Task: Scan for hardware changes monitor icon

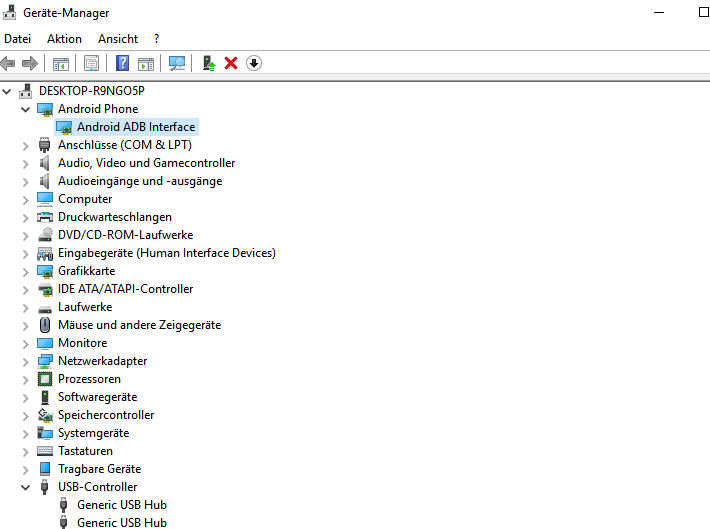Action: point(177,63)
